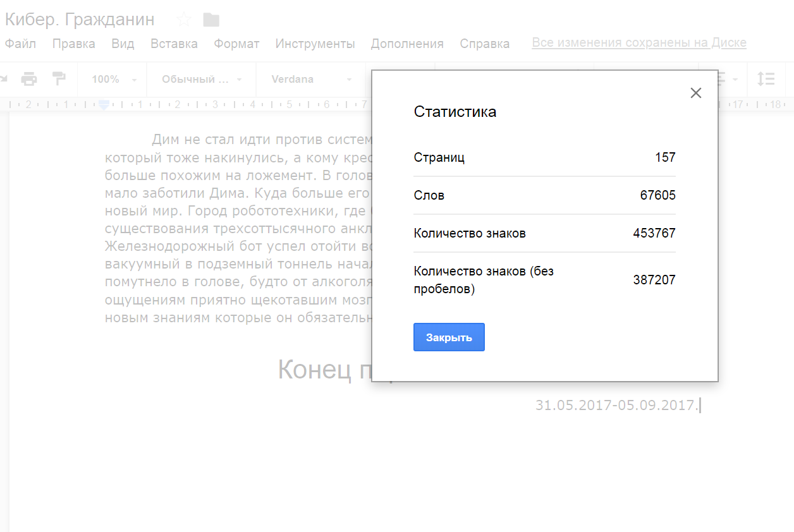Click the date line 31.05.2017-05.09.2017 in the document

pyautogui.click(x=616, y=405)
